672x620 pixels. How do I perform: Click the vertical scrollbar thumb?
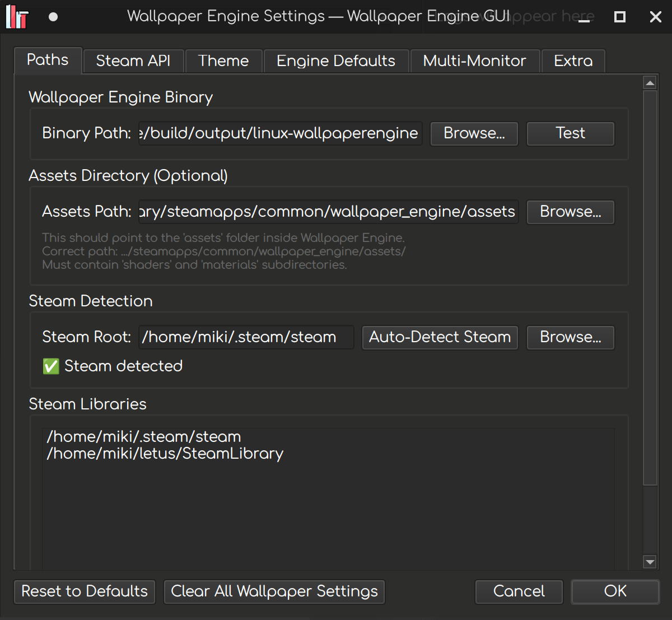(x=650, y=288)
